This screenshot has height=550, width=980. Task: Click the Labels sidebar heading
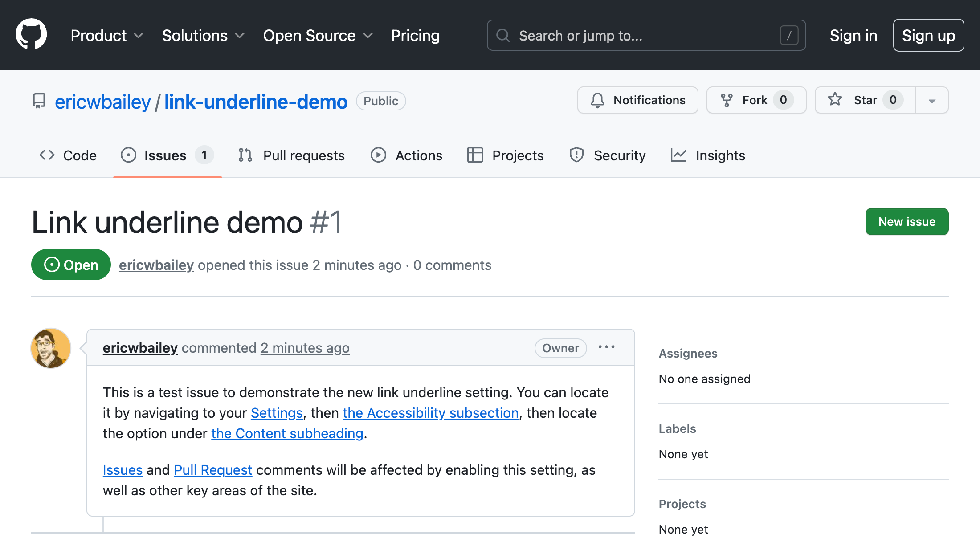point(677,429)
